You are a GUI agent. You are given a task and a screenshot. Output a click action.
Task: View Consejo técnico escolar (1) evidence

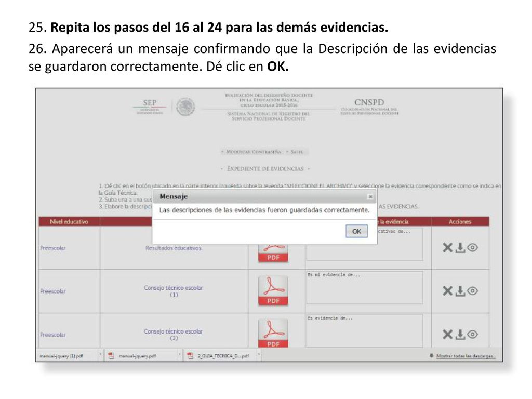click(x=472, y=291)
